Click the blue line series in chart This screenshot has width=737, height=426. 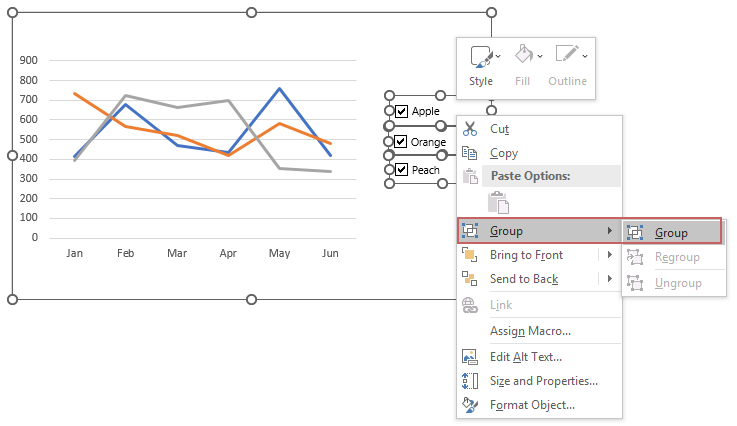click(280, 89)
